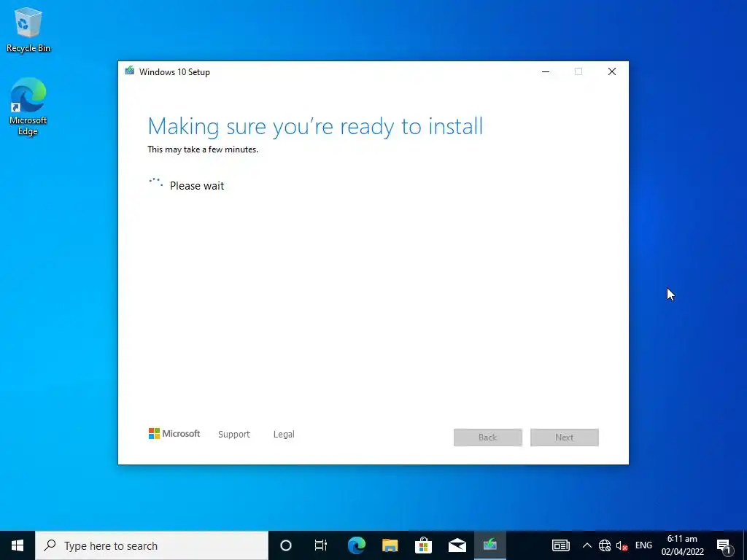Click the Type here to search box

[152, 545]
